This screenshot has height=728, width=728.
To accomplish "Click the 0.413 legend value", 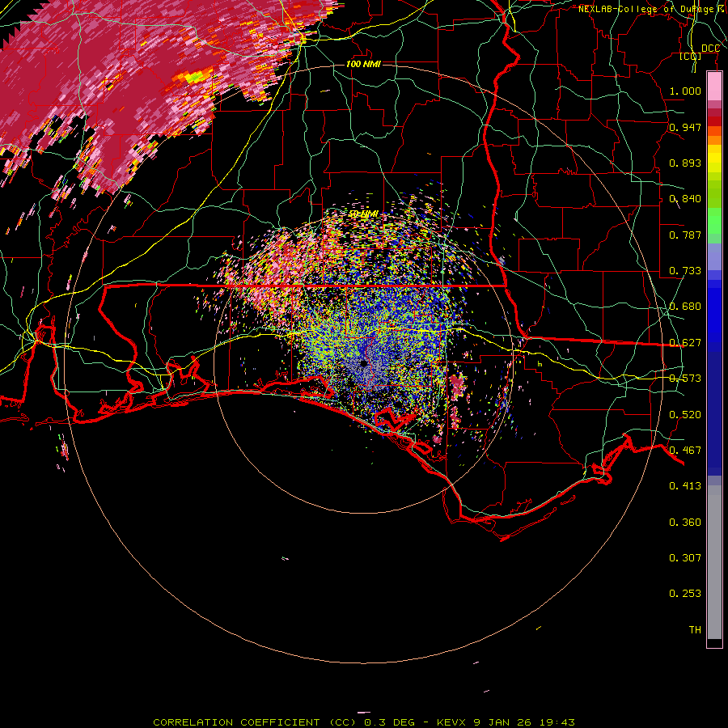I will (x=685, y=486).
